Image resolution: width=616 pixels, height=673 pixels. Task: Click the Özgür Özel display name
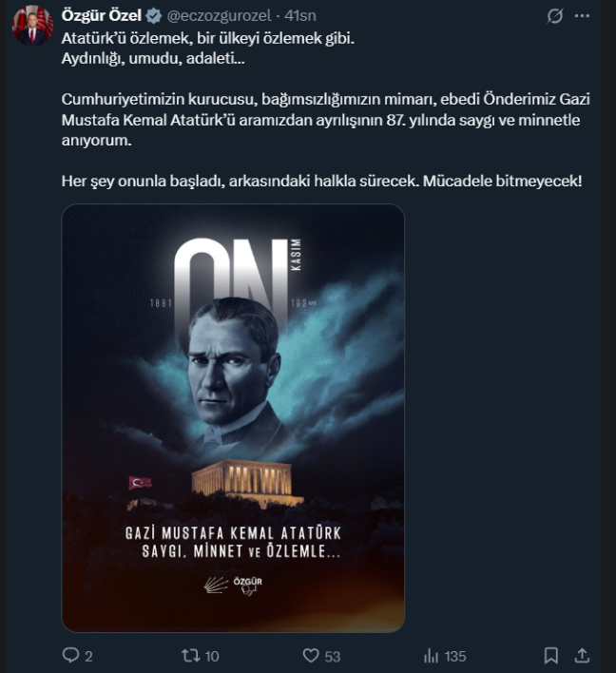click(102, 15)
